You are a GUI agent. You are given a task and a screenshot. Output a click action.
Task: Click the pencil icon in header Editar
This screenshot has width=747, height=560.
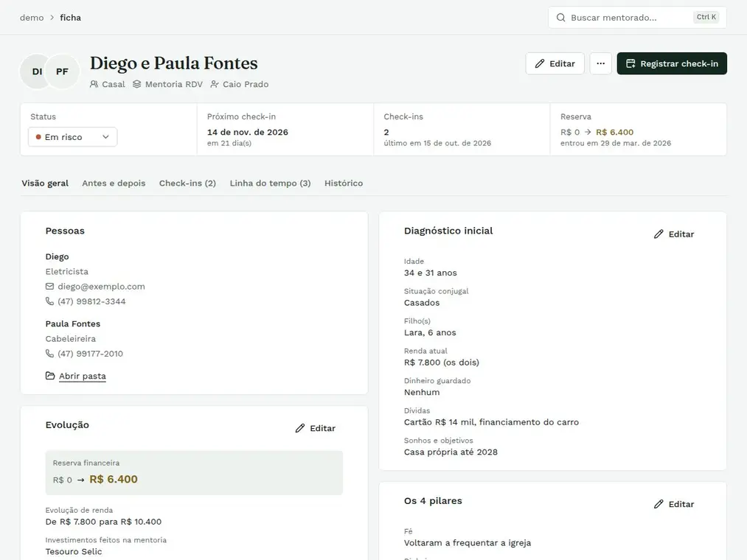coord(540,63)
